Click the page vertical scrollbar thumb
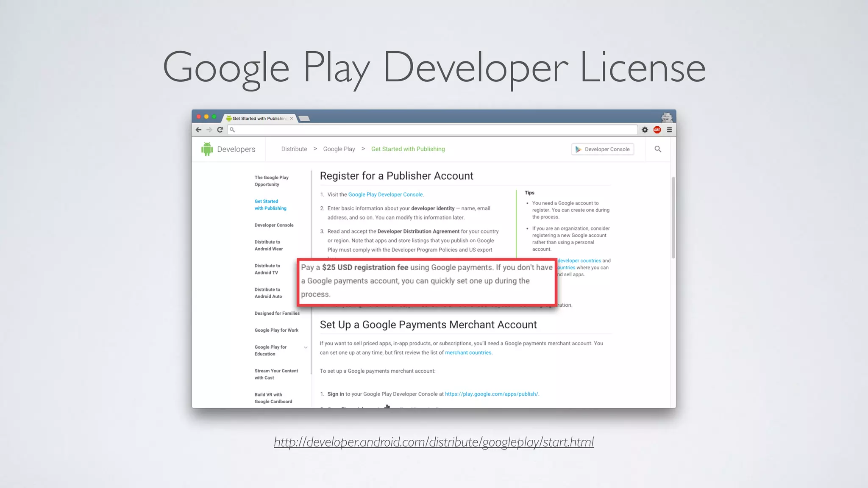The height and width of the screenshot is (488, 868). [x=673, y=217]
